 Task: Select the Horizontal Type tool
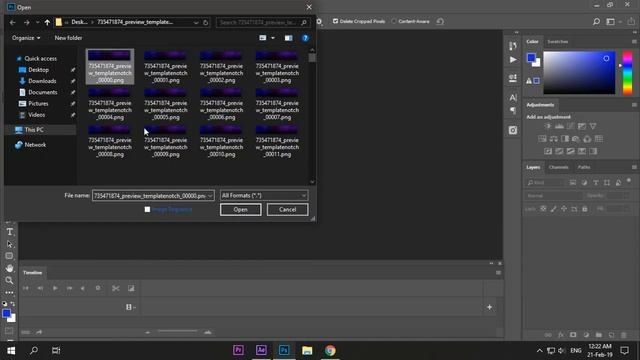9,232
